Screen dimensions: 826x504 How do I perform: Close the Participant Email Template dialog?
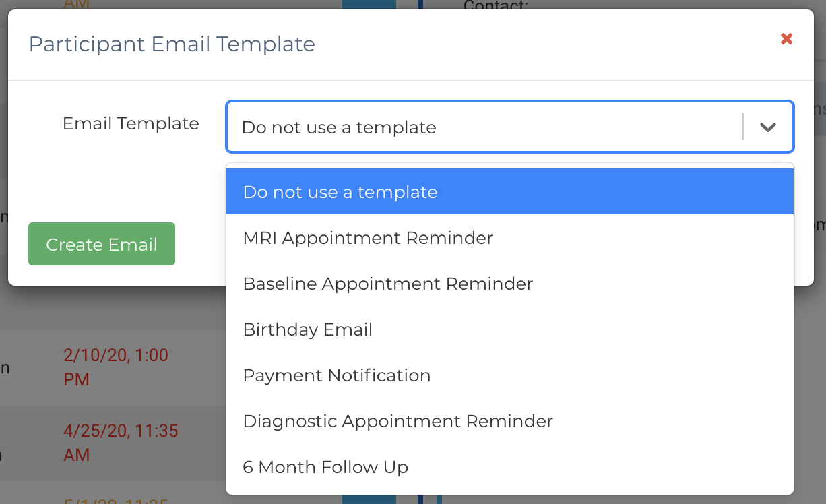786,39
